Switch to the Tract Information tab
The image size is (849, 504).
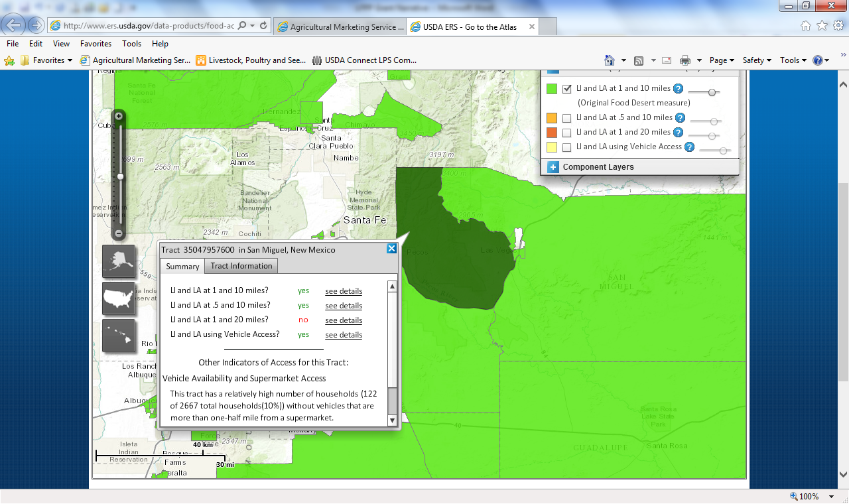[x=241, y=266]
